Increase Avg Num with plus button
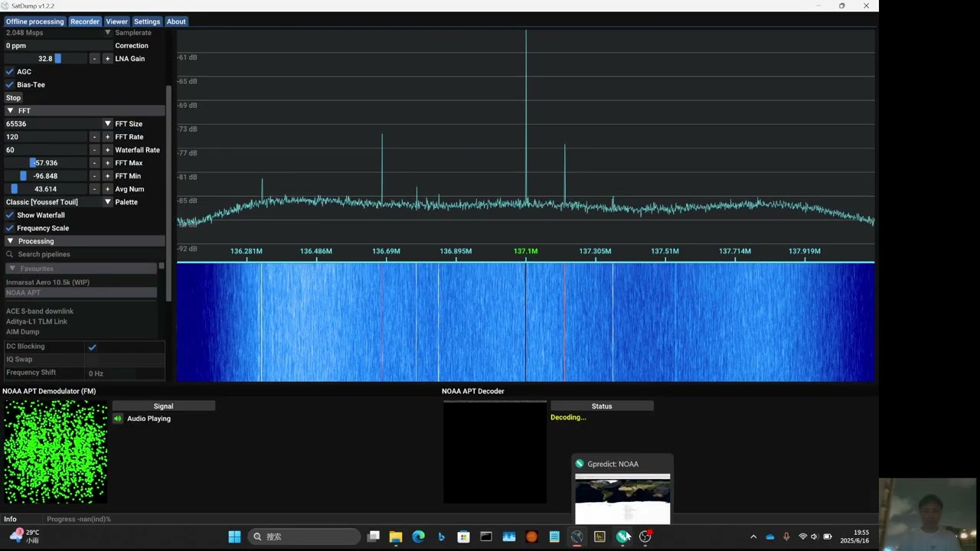 (x=108, y=189)
